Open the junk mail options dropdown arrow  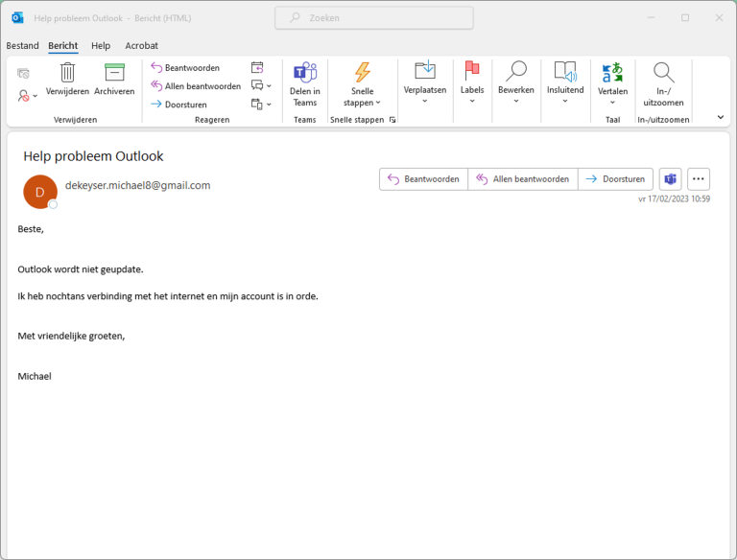point(36,96)
